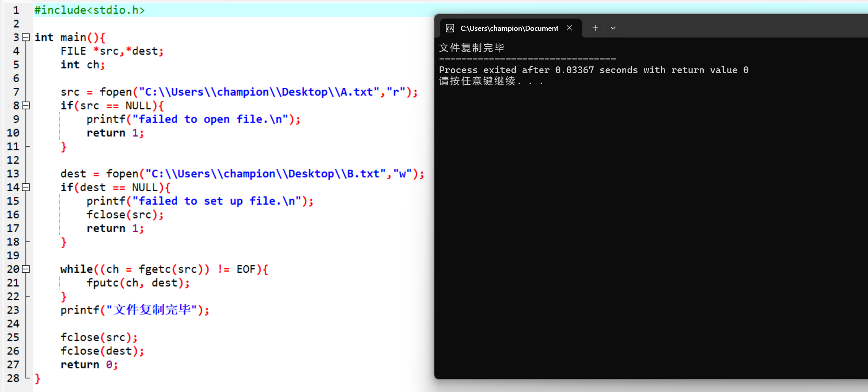The height and width of the screenshot is (392, 868).
Task: Click the fclose(src) statement on line 25
Action: [99, 337]
